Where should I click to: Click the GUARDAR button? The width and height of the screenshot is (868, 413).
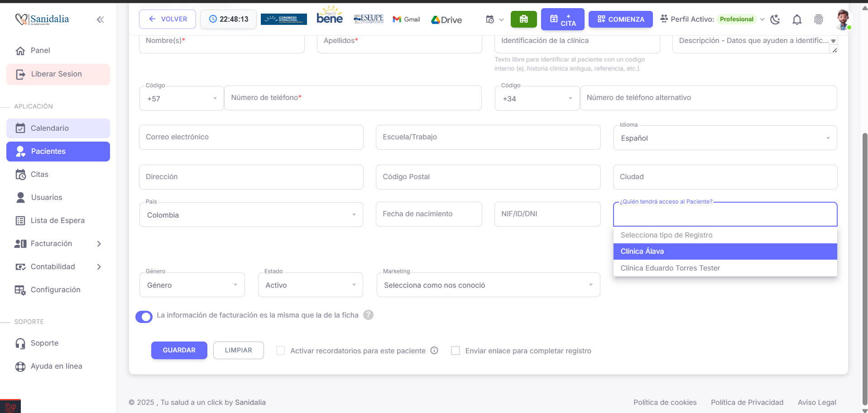click(179, 350)
